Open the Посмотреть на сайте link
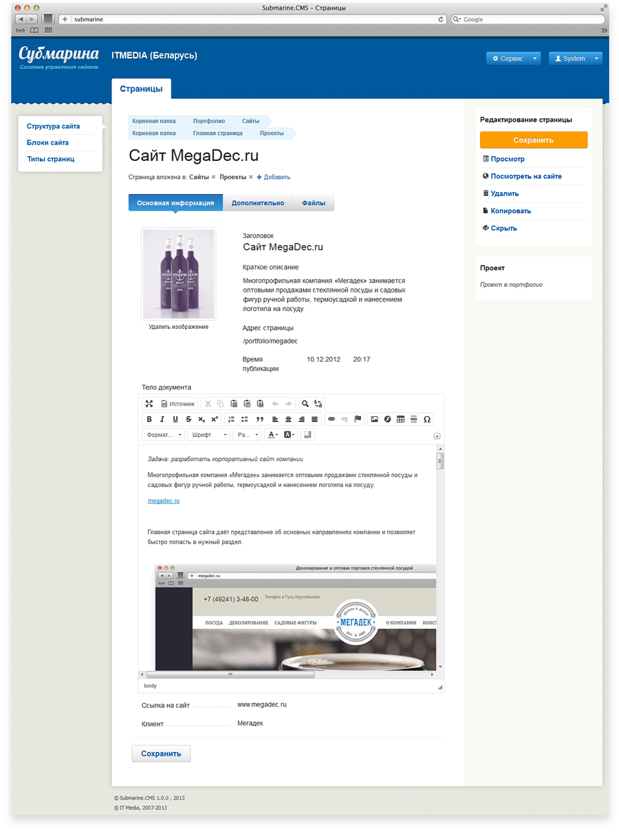This screenshot has width=619, height=840. pyautogui.click(x=526, y=176)
